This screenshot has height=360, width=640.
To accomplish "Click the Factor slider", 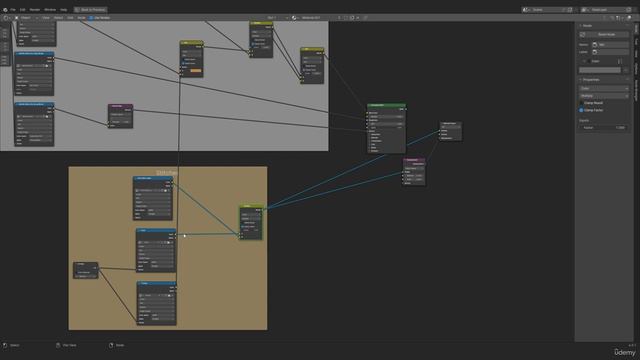I will [x=604, y=127].
